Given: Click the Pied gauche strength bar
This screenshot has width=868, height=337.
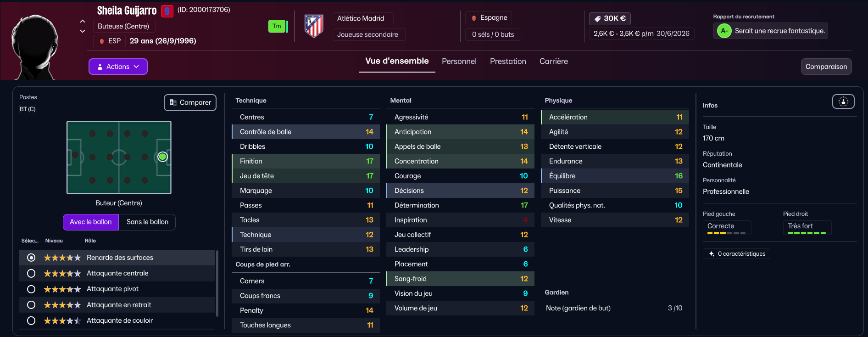Looking at the screenshot, I should 726,233.
